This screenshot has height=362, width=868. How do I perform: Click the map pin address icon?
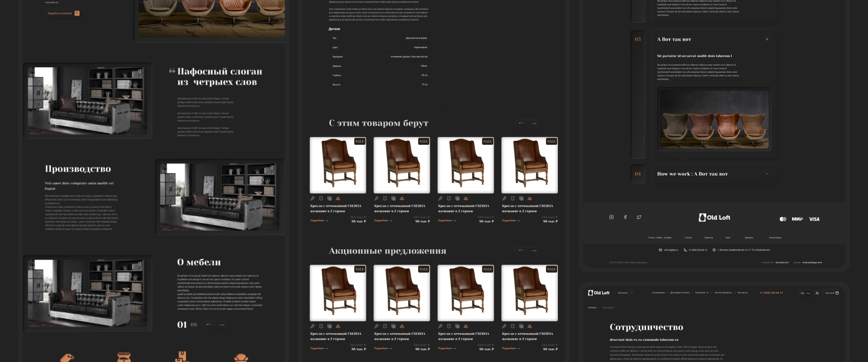point(714,250)
